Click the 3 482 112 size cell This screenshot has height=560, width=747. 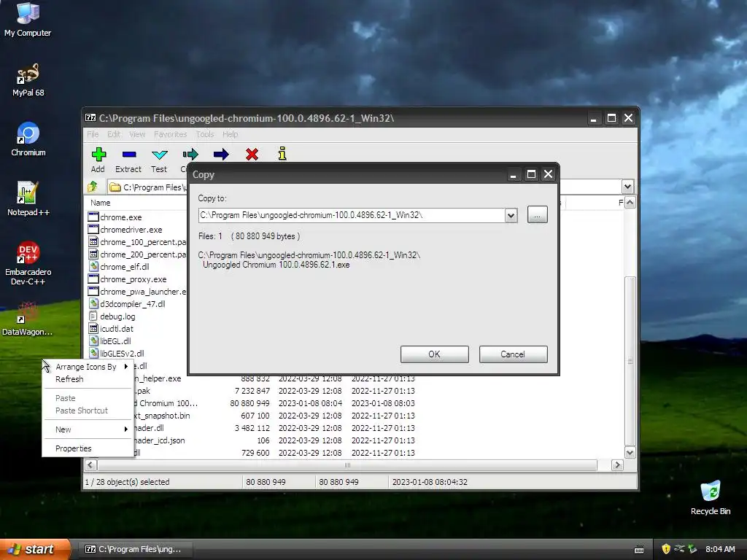tap(252, 428)
